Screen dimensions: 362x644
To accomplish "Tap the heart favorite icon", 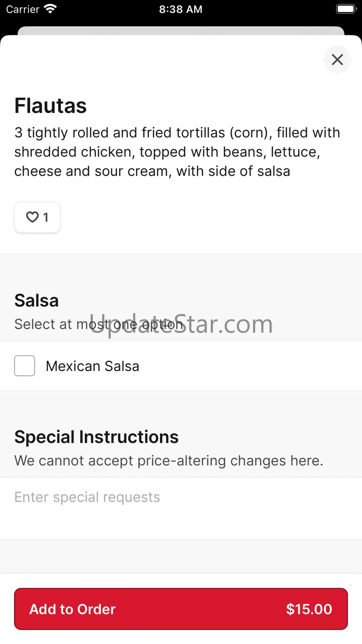I will point(32,217).
